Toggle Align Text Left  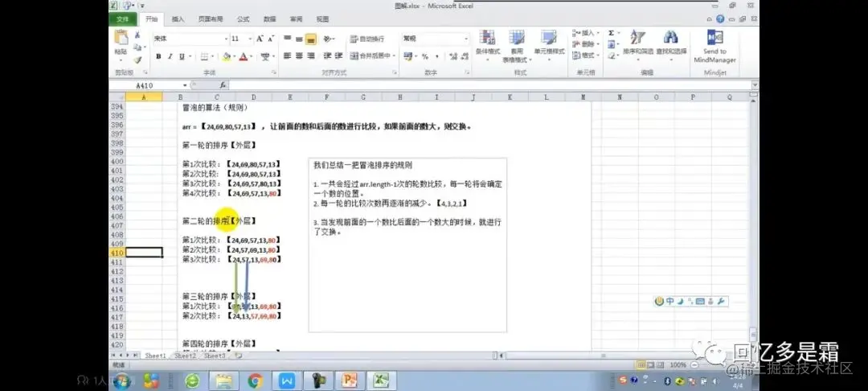coord(287,56)
